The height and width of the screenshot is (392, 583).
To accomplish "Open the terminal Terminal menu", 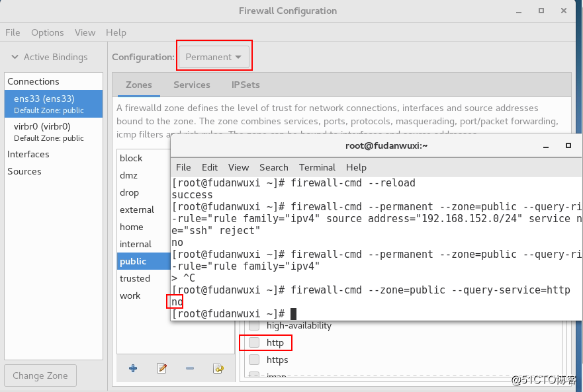I will pyautogui.click(x=317, y=168).
